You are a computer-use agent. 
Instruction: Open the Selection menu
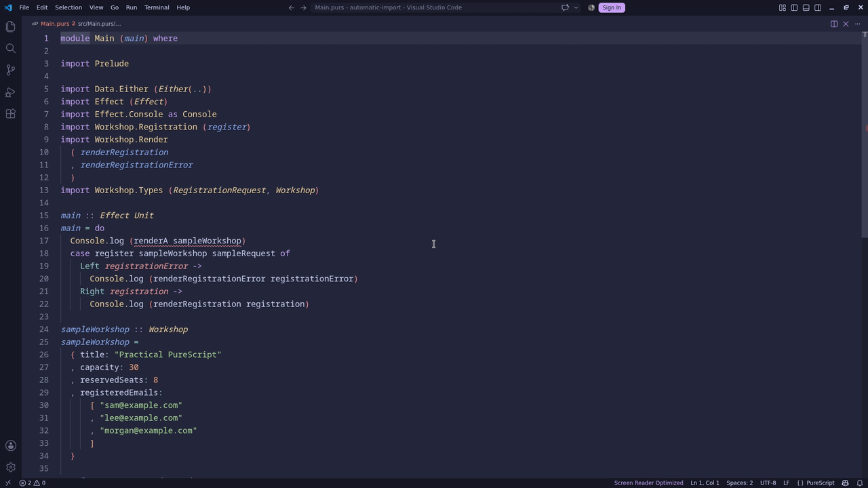(68, 7)
